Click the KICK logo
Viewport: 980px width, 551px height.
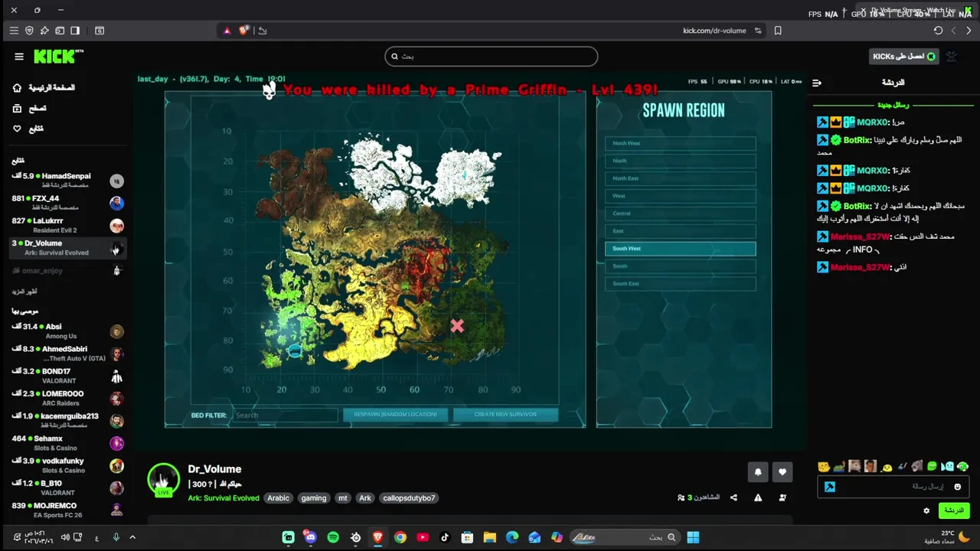click(57, 57)
